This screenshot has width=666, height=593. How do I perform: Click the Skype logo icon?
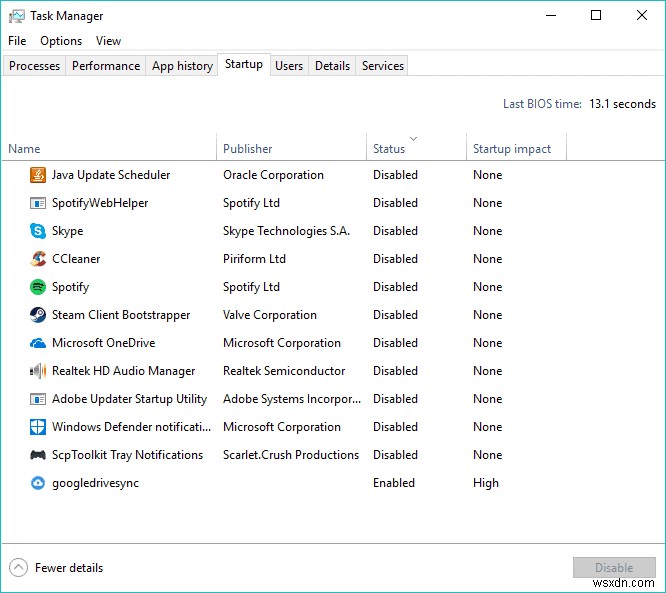point(38,231)
